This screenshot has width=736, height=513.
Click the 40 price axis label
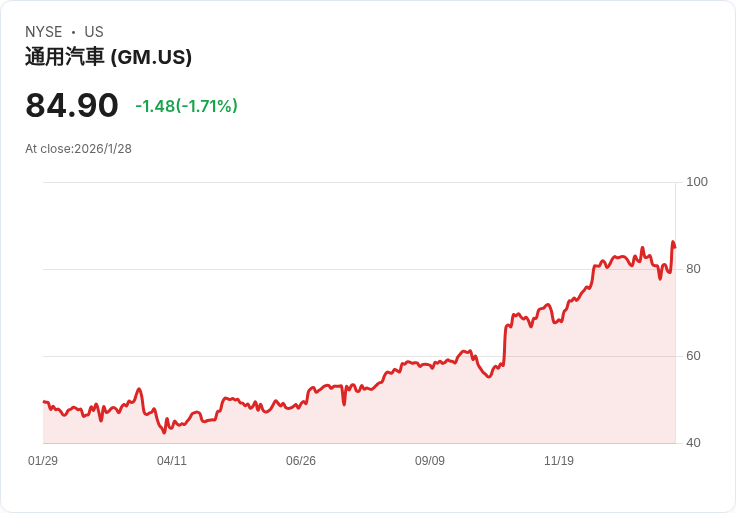(x=693, y=443)
